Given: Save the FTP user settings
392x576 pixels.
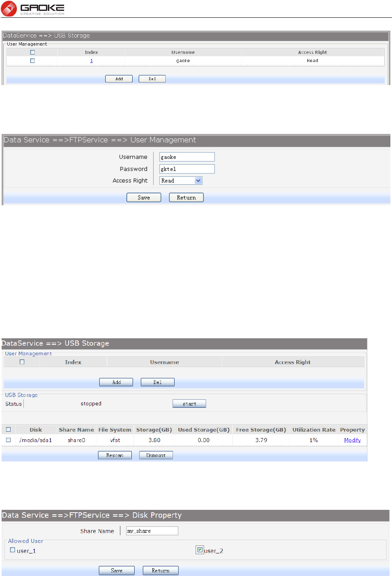Looking at the screenshot, I should pyautogui.click(x=144, y=198).
